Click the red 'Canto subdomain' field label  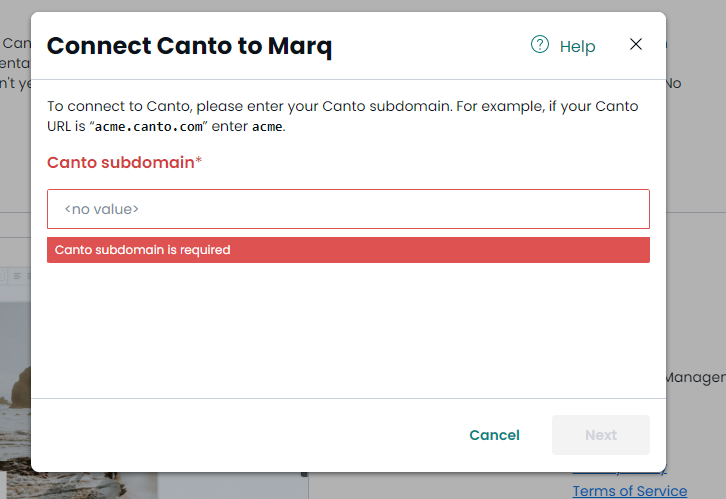[121, 162]
